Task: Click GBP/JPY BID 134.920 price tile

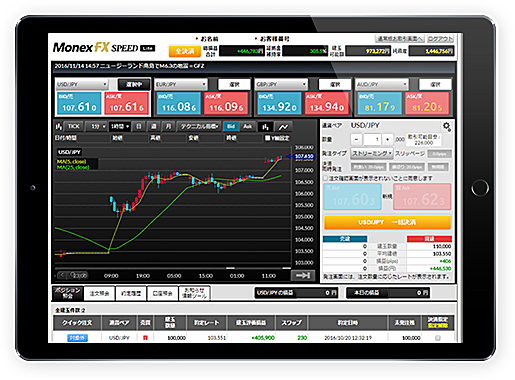Action: click(279, 103)
